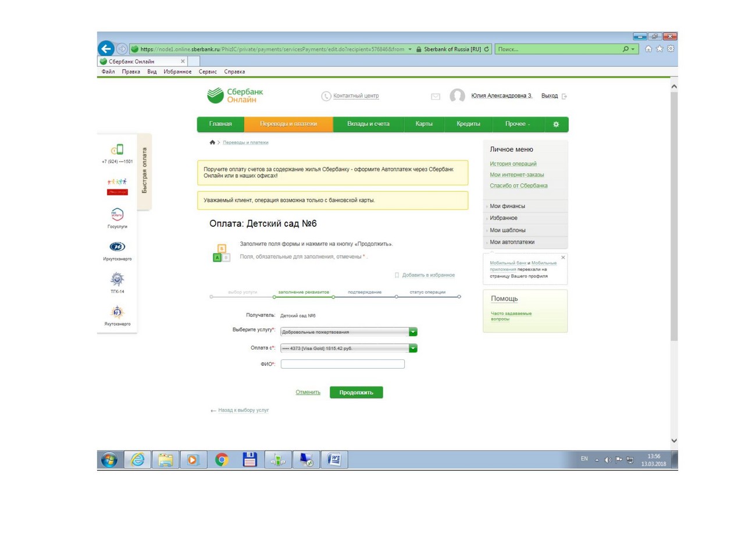Click the vertical scrollbar down arrow

[x=674, y=441]
